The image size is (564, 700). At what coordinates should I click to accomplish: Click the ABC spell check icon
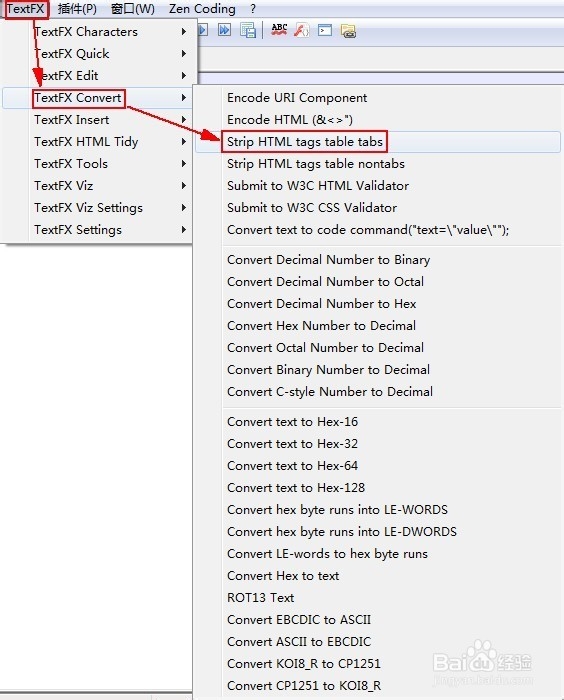280,30
